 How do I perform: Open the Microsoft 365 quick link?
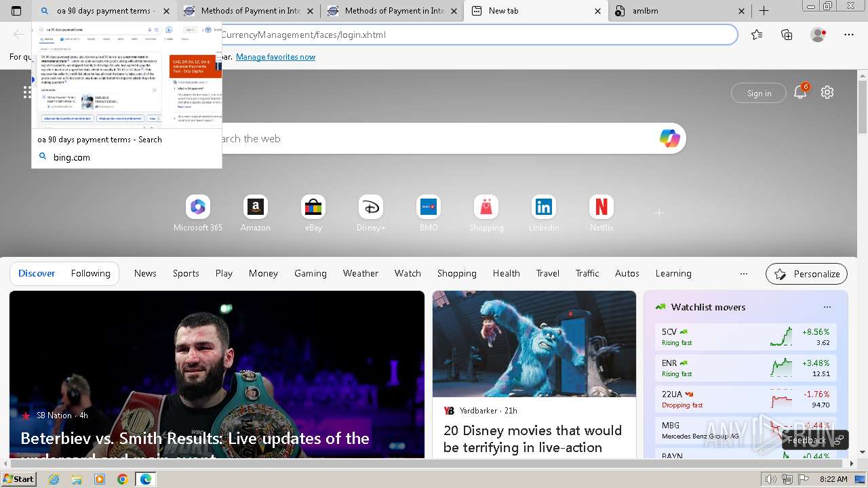pos(198,213)
